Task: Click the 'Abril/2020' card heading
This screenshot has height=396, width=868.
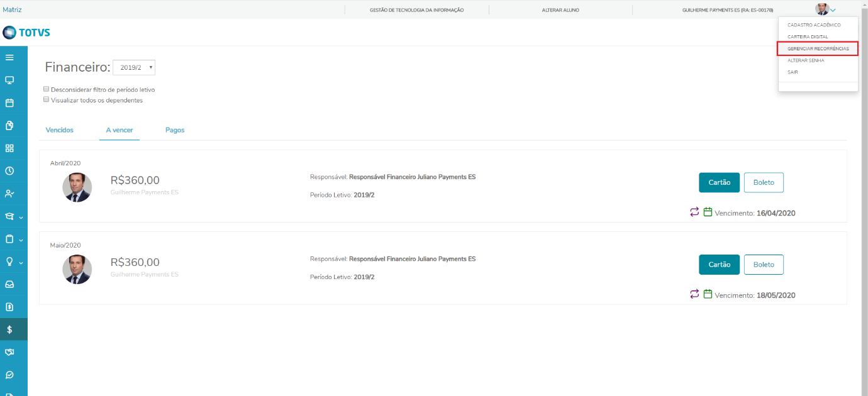Action: (x=65, y=163)
